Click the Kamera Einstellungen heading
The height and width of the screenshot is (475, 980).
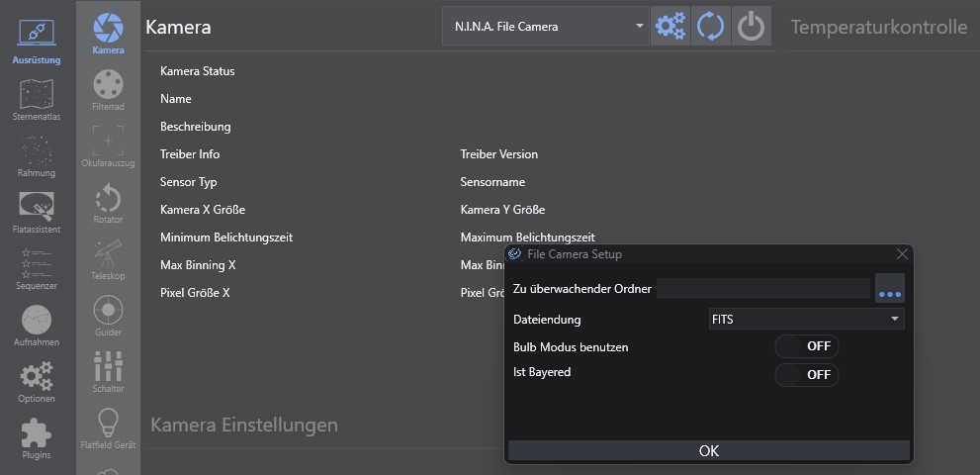[244, 425]
